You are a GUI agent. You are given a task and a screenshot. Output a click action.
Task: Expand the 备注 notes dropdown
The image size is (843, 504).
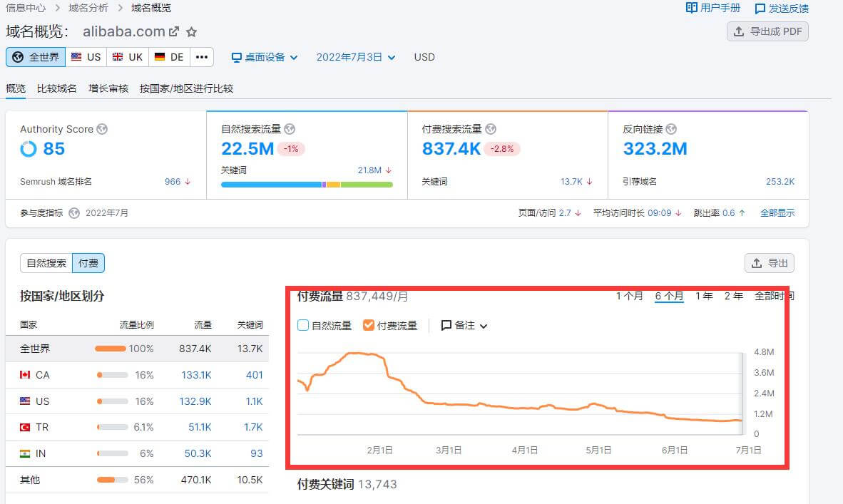click(464, 326)
